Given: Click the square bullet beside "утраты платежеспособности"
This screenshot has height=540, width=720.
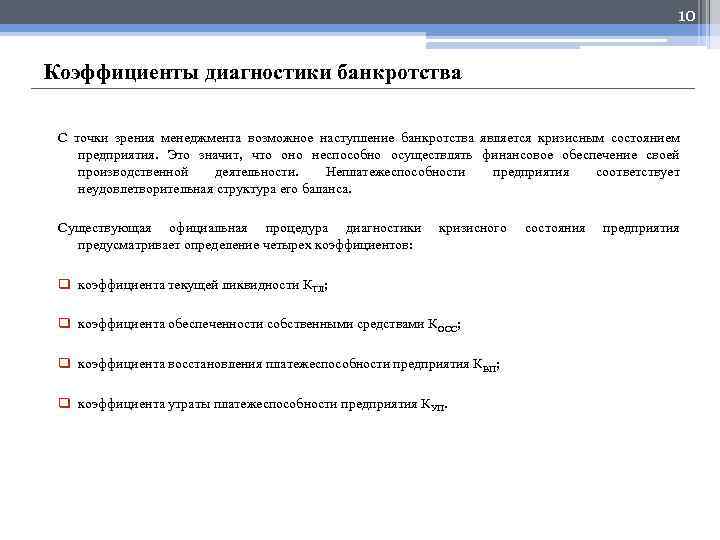Looking at the screenshot, I should tap(64, 403).
